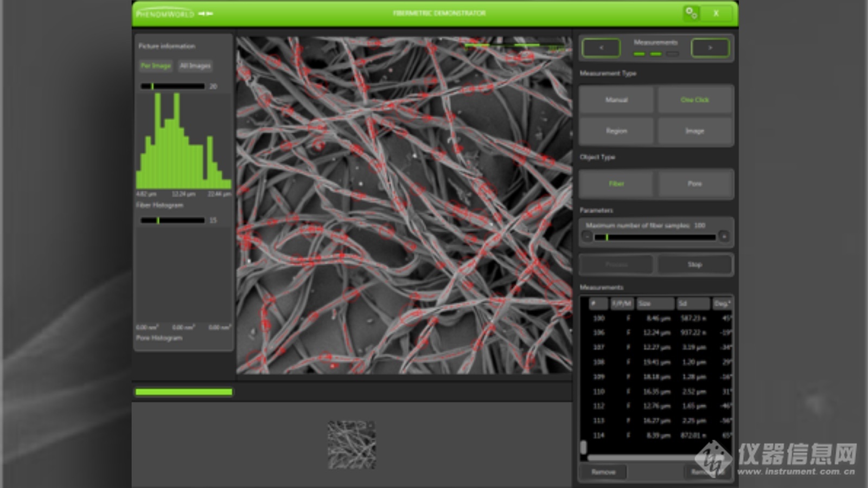The image size is (868, 488).
Task: Select measurement row 113
Action: [660, 420]
